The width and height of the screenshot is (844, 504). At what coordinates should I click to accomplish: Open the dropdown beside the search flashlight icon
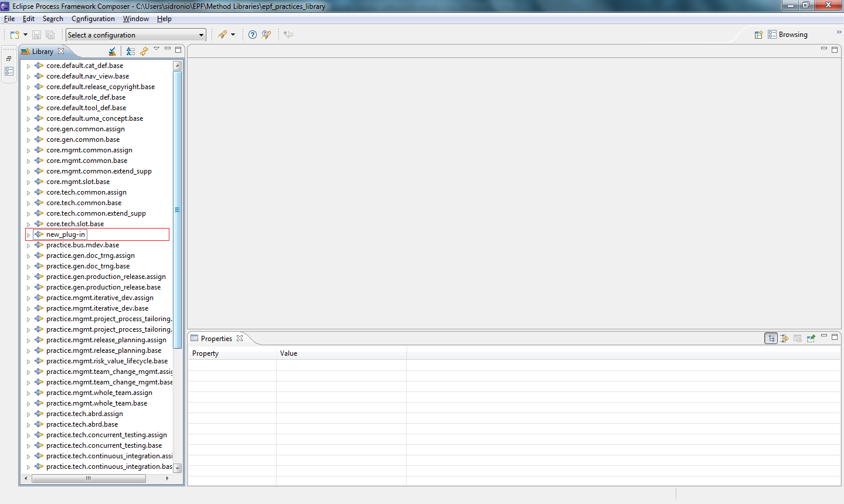[233, 35]
